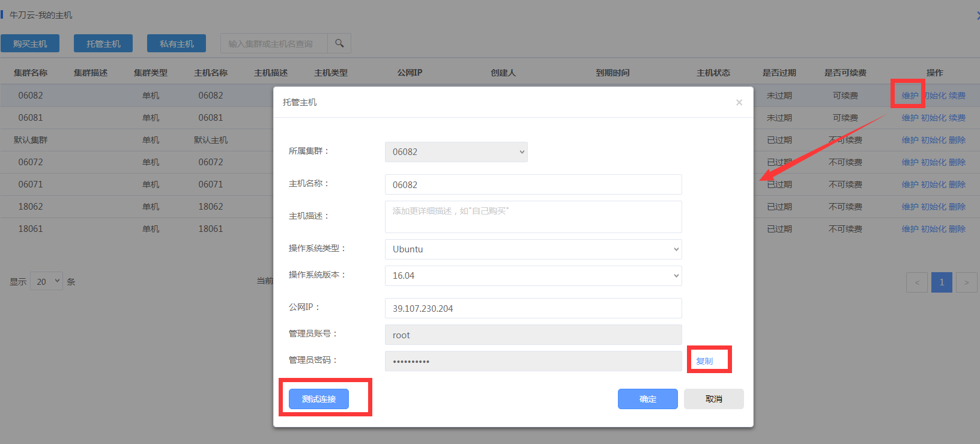Viewport: 980px width, 444px height.
Task: Click the 公网IP input field
Action: (x=533, y=308)
